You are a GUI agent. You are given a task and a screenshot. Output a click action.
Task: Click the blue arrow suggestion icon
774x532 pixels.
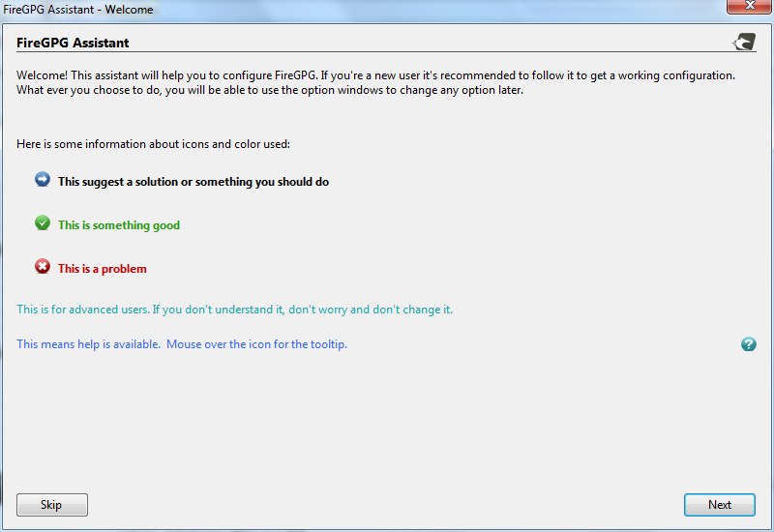pos(43,180)
